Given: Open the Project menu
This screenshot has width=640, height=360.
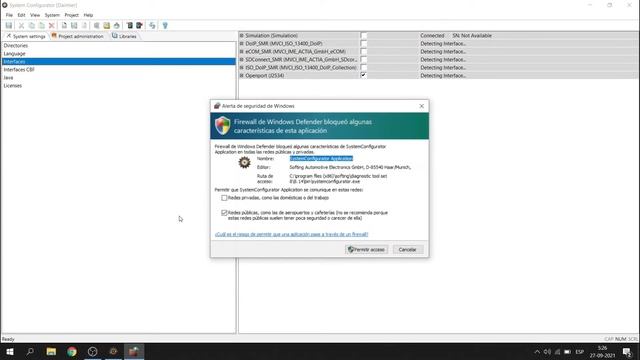Looking at the screenshot, I should [x=71, y=15].
